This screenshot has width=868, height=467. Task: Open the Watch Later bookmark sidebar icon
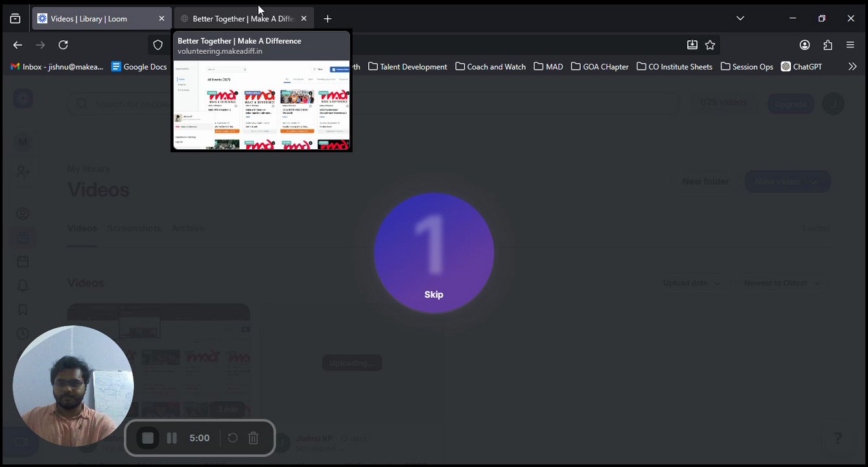pyautogui.click(x=23, y=310)
